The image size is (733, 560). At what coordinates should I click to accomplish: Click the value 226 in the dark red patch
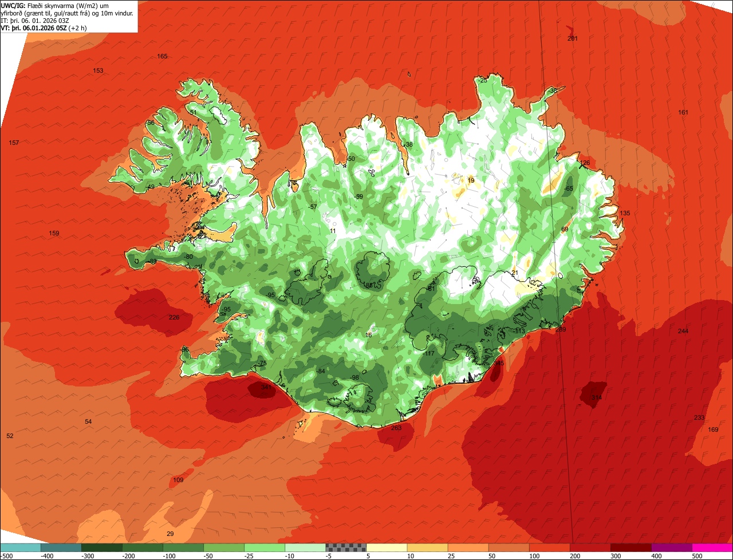point(174,317)
